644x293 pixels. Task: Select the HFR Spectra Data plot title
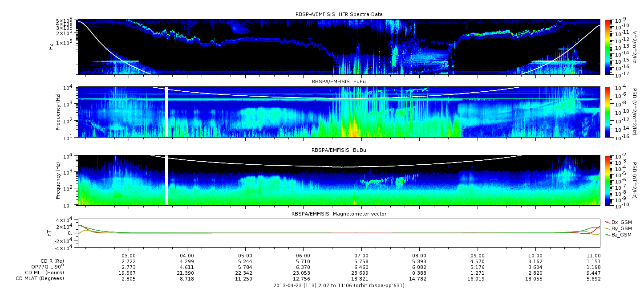pyautogui.click(x=339, y=15)
